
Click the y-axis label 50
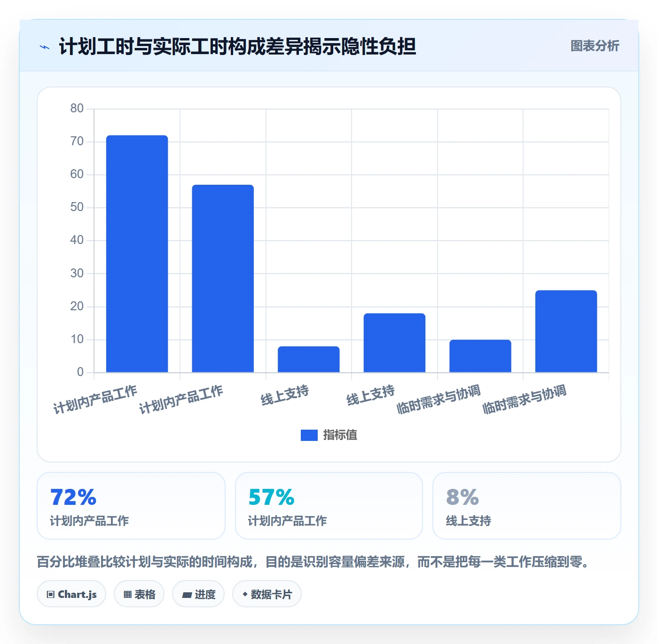pos(77,207)
